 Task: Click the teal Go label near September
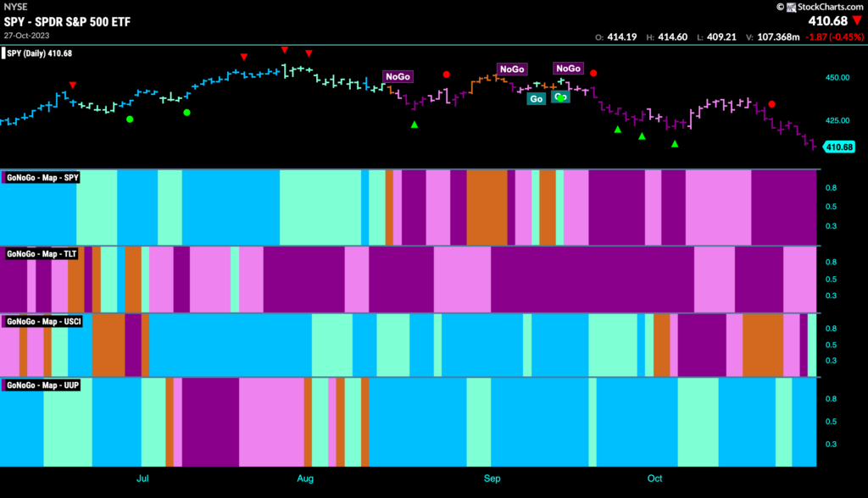[536, 98]
